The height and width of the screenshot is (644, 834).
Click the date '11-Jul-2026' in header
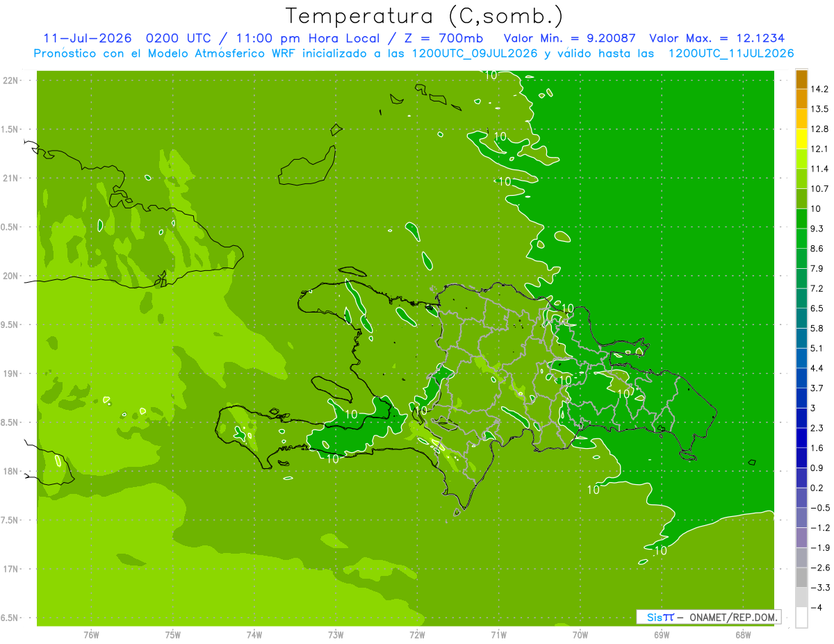pos(88,38)
